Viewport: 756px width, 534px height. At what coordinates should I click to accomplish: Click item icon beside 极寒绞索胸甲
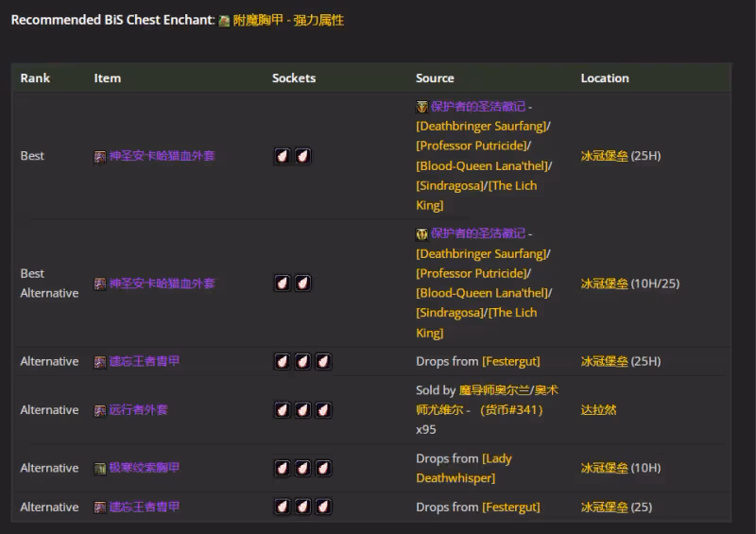pos(100,469)
